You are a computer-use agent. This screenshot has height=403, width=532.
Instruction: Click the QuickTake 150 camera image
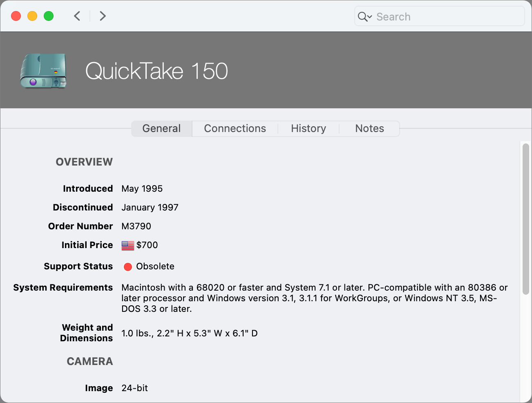[43, 71]
